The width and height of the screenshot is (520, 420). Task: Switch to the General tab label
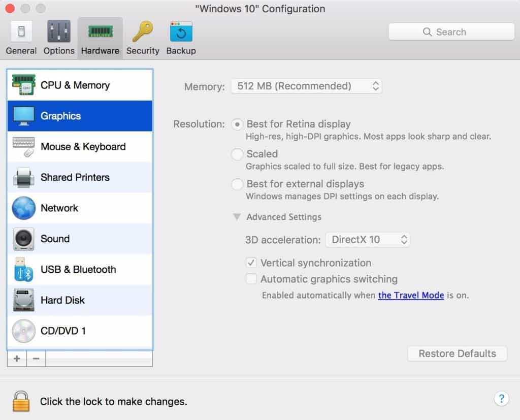21,51
